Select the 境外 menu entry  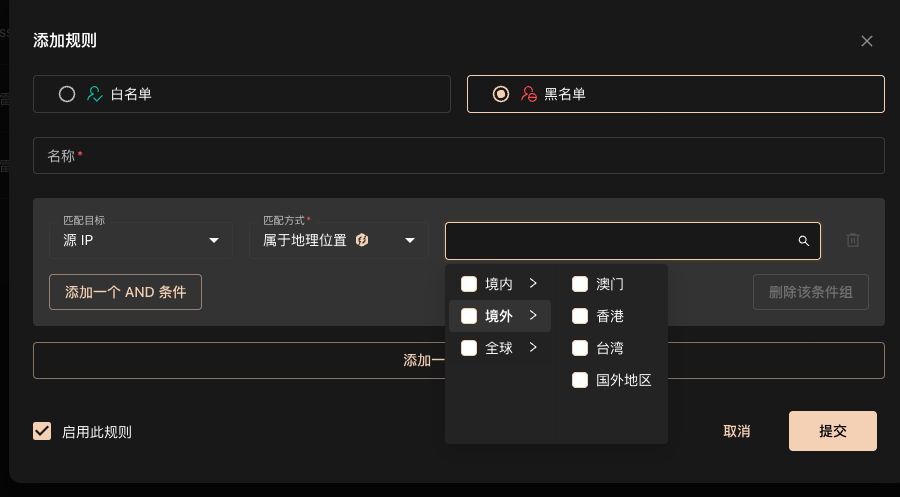pyautogui.click(x=499, y=316)
